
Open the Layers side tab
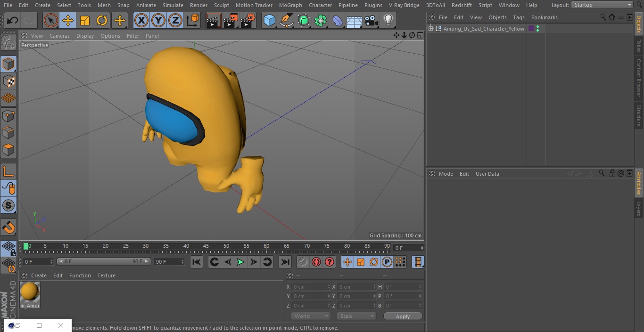tap(639, 208)
